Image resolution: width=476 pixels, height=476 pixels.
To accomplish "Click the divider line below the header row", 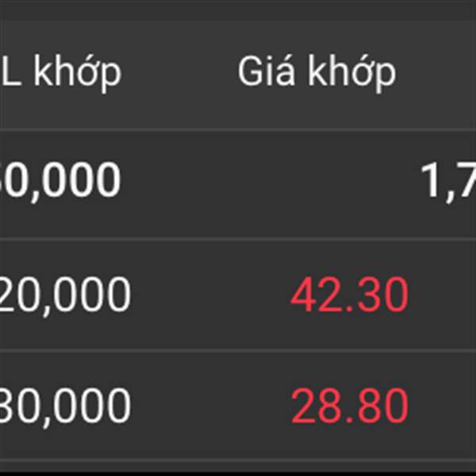I will 238,130.
